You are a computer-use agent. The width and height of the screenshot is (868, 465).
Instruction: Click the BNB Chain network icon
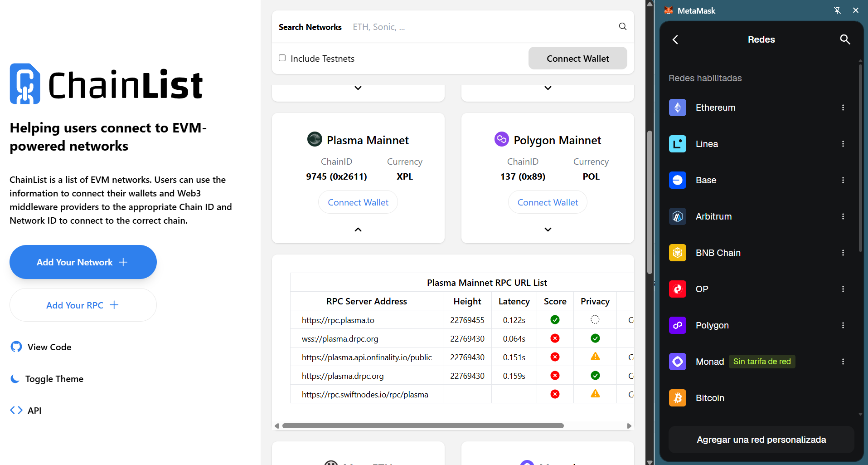pyautogui.click(x=678, y=253)
